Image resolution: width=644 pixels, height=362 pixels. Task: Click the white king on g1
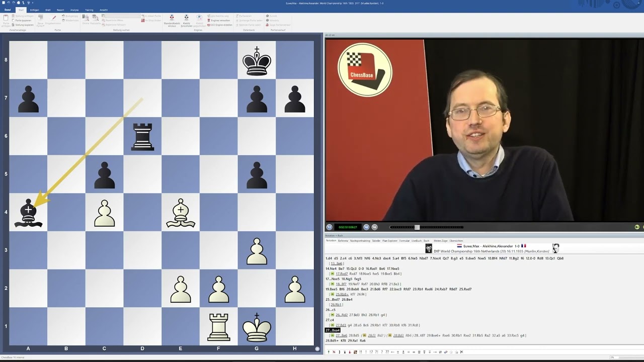coord(257,326)
